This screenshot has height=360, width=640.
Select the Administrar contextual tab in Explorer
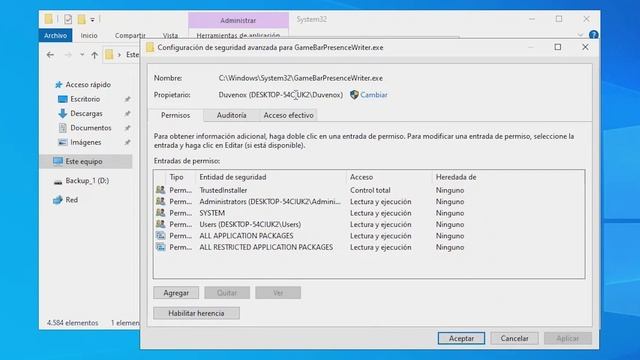tap(238, 20)
